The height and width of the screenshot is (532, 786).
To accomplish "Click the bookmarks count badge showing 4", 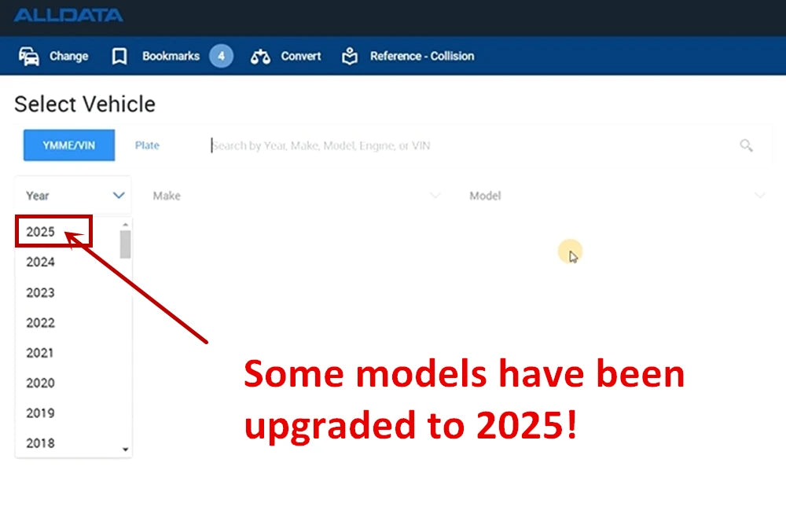I will pyautogui.click(x=222, y=57).
